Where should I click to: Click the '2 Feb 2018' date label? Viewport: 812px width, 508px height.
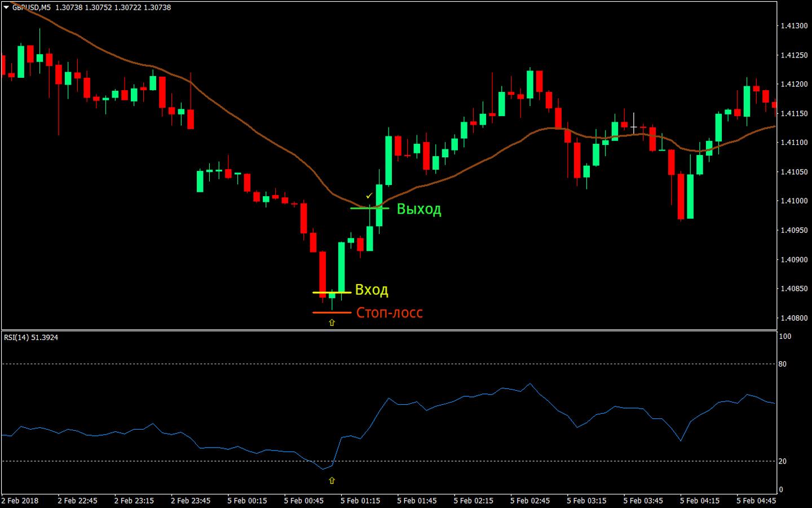coord(20,501)
